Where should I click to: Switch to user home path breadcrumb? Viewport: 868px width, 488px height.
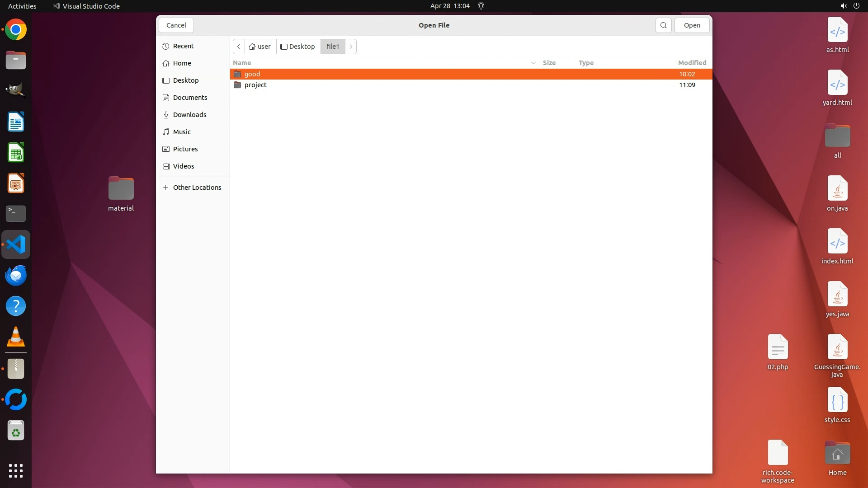(x=260, y=47)
